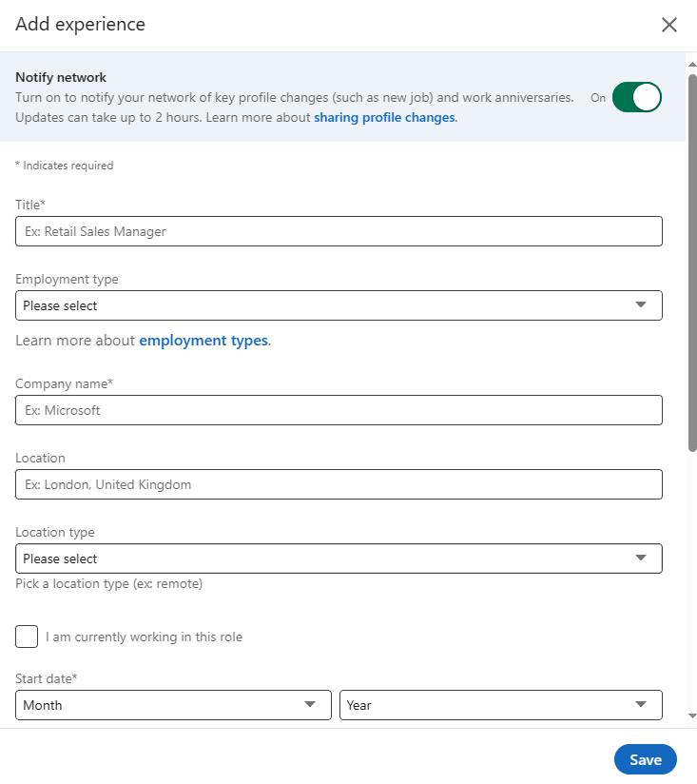The image size is (697, 784).
Task: Click the Title input field
Action: click(x=339, y=231)
